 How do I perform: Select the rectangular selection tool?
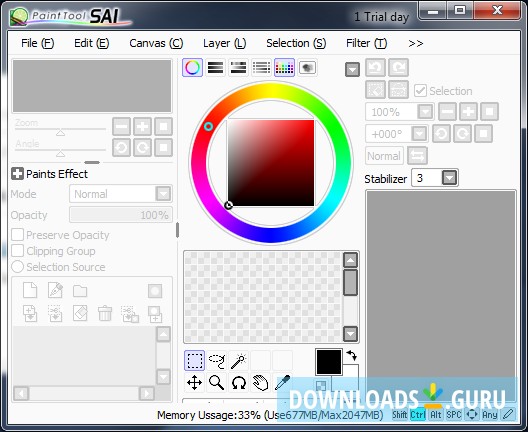(194, 361)
